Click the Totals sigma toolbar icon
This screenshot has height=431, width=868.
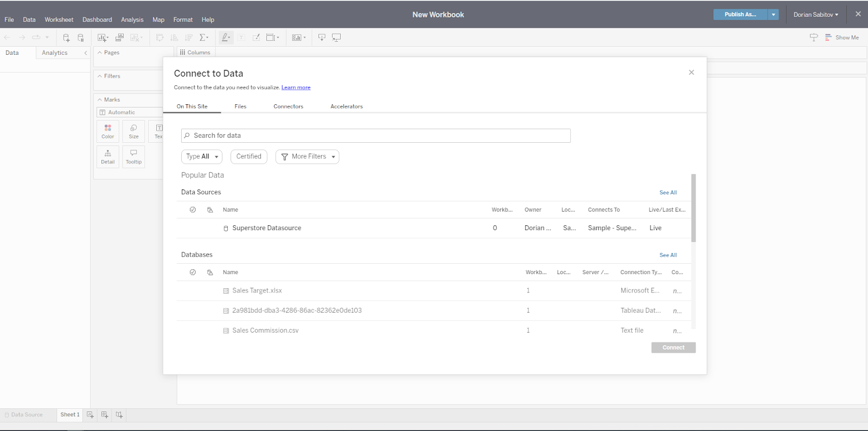click(204, 37)
